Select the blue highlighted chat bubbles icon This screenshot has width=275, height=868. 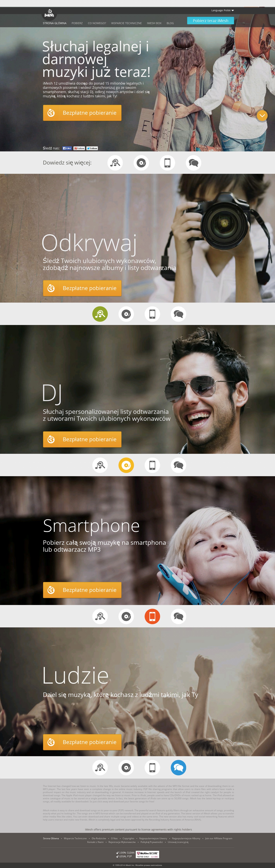pyautogui.click(x=178, y=768)
